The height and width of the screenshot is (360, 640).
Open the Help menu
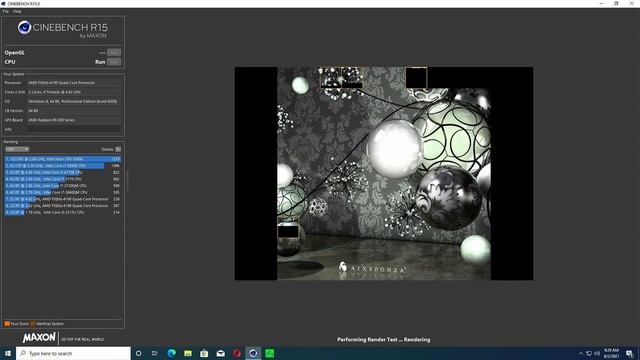pyautogui.click(x=17, y=11)
